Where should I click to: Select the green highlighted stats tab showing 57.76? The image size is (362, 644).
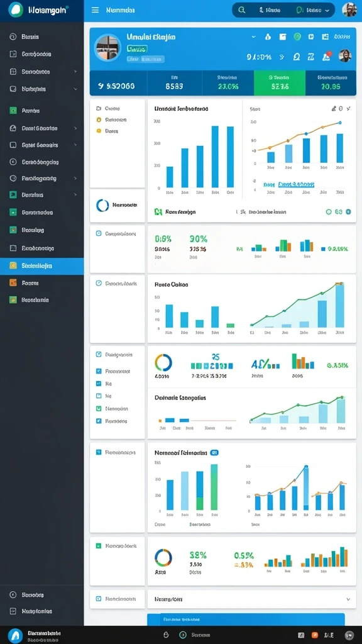280,83
